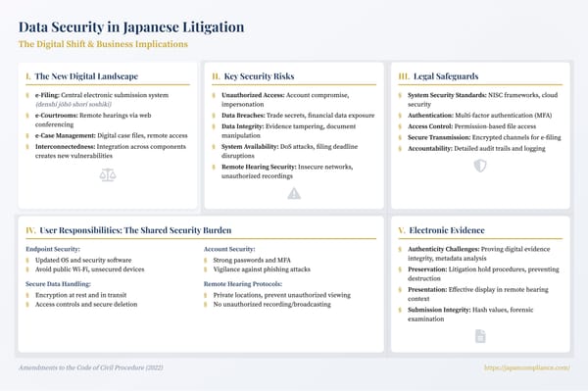Click Vigilance against phishing attacks
The height and width of the screenshot is (391, 588).
(262, 269)
